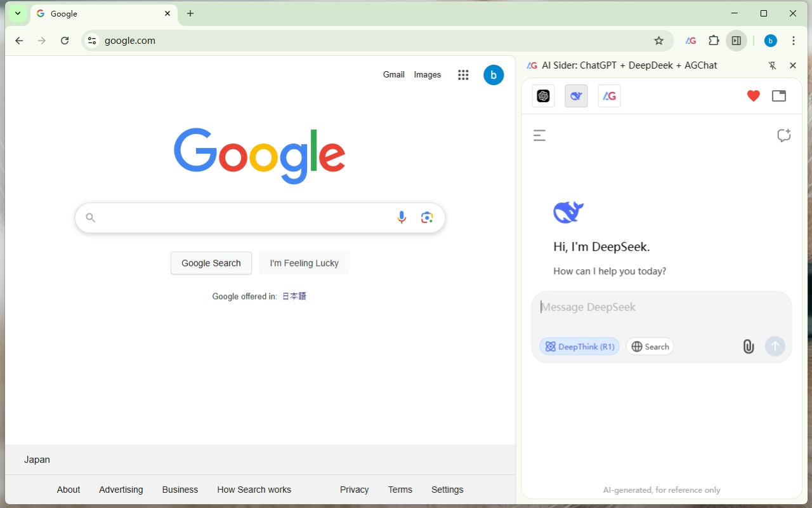Open the browser tab search chevron
The width and height of the screenshot is (812, 508).
click(17, 13)
